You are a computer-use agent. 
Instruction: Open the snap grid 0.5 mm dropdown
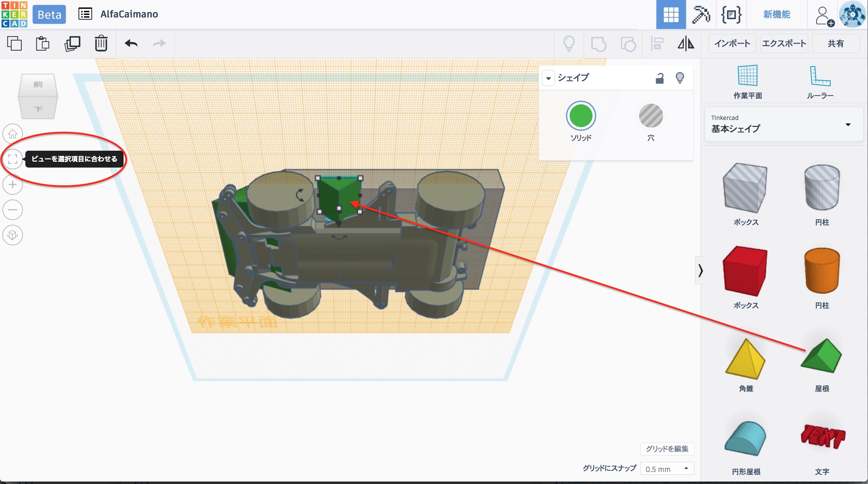[667, 469]
